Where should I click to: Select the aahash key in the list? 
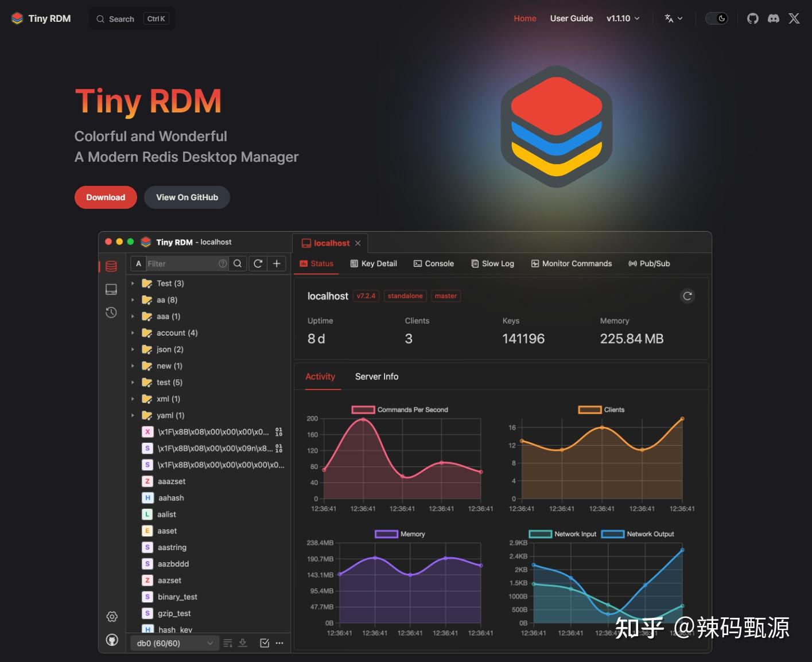pyautogui.click(x=171, y=498)
